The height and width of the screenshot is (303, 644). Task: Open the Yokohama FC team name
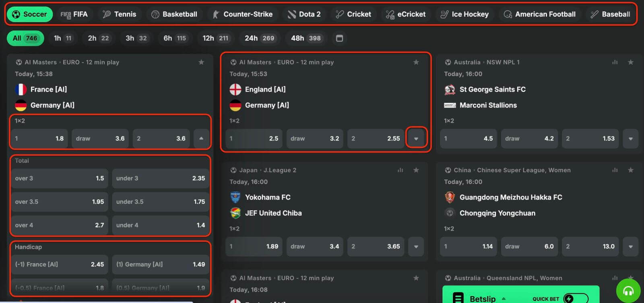(x=268, y=197)
